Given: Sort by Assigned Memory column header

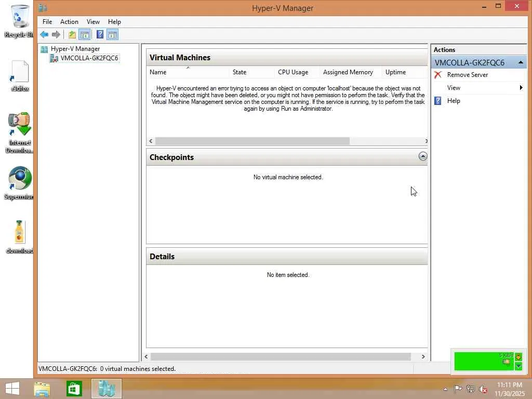Looking at the screenshot, I should pos(351,72).
